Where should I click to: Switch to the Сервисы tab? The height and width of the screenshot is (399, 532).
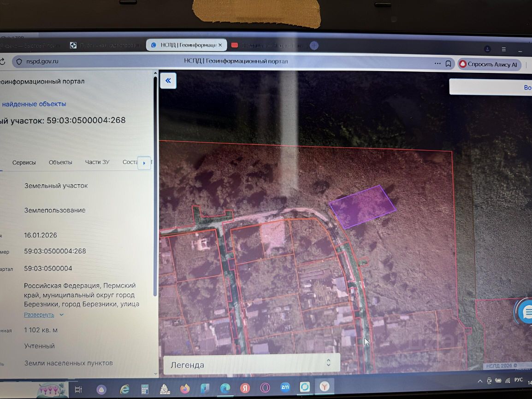tap(24, 162)
